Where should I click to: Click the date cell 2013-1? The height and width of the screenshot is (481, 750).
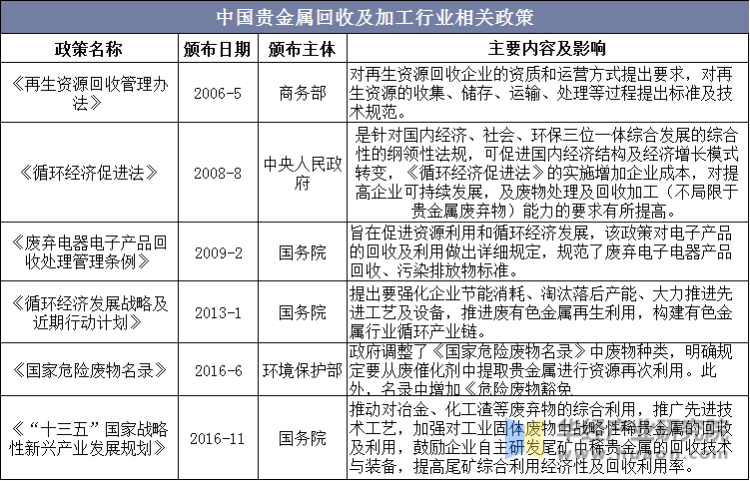tap(218, 313)
